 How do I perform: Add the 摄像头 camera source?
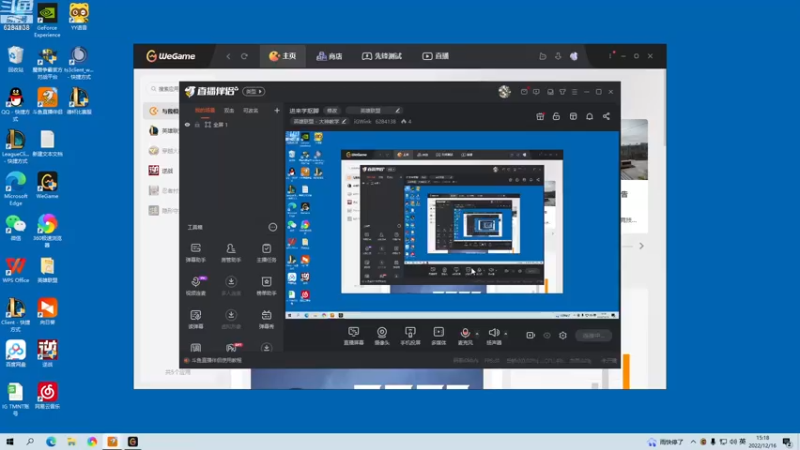coord(382,336)
